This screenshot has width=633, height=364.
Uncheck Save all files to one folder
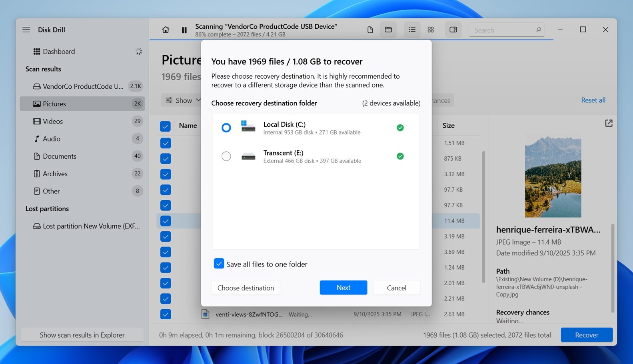coord(219,264)
